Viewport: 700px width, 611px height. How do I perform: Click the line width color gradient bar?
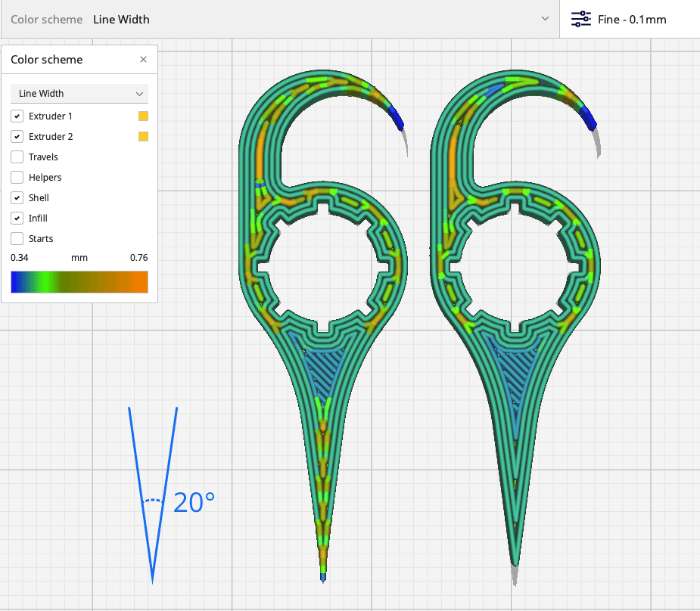point(79,282)
